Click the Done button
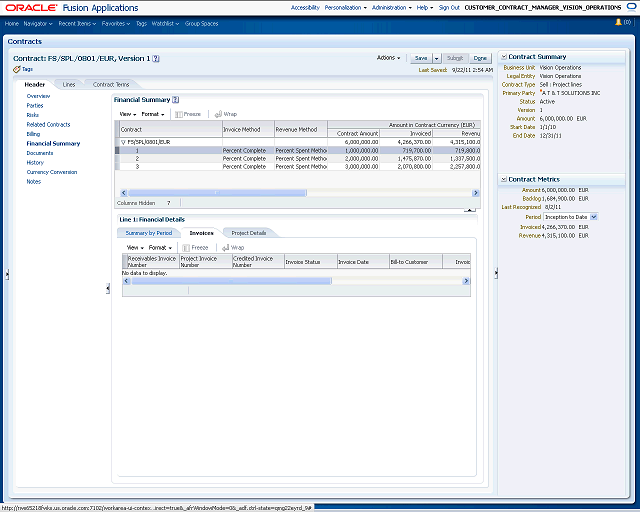640x512 pixels. pyautogui.click(x=480, y=58)
